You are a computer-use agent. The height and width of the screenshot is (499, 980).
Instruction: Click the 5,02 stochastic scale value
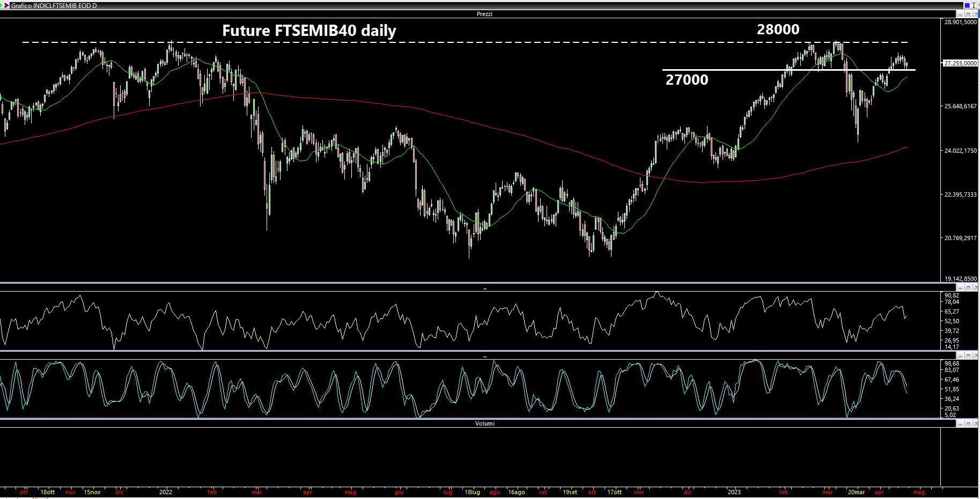click(950, 415)
